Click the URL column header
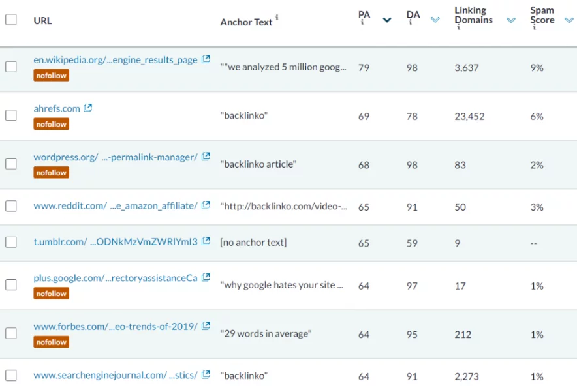This screenshot has width=577, height=392. pyautogui.click(x=42, y=21)
